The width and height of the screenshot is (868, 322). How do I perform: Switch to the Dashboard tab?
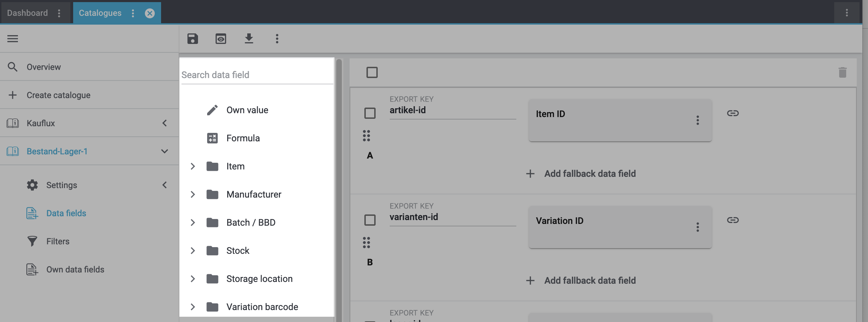pos(27,13)
